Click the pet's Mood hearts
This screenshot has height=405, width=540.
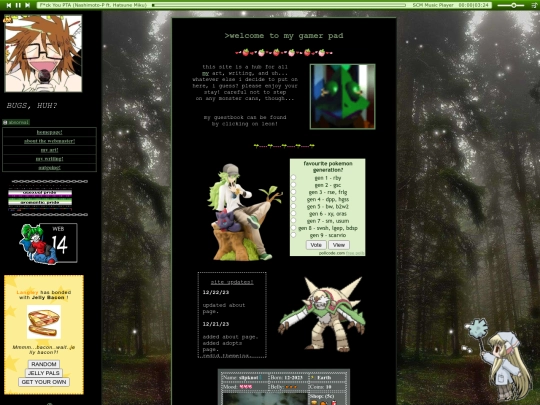pyautogui.click(x=246, y=387)
